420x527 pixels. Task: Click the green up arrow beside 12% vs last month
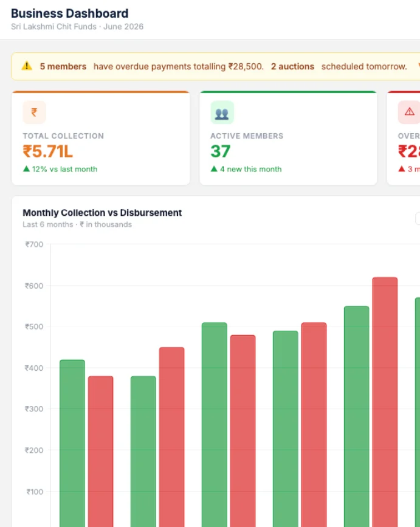(x=27, y=169)
